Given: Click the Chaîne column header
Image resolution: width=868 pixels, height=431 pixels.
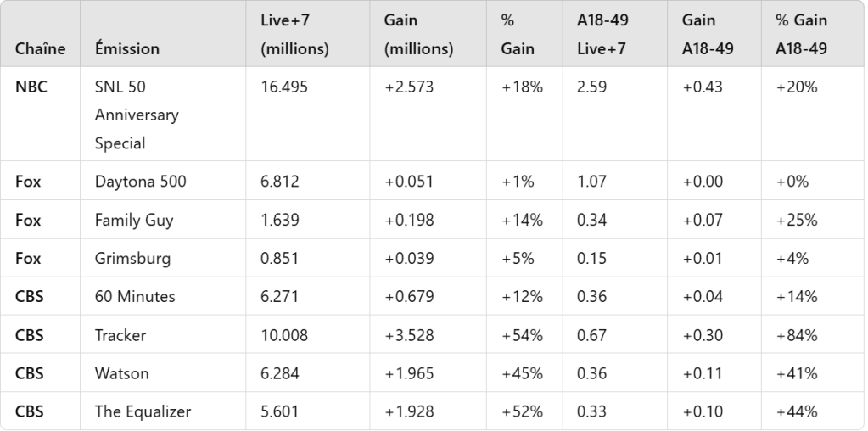Looking at the screenshot, I should tap(40, 49).
